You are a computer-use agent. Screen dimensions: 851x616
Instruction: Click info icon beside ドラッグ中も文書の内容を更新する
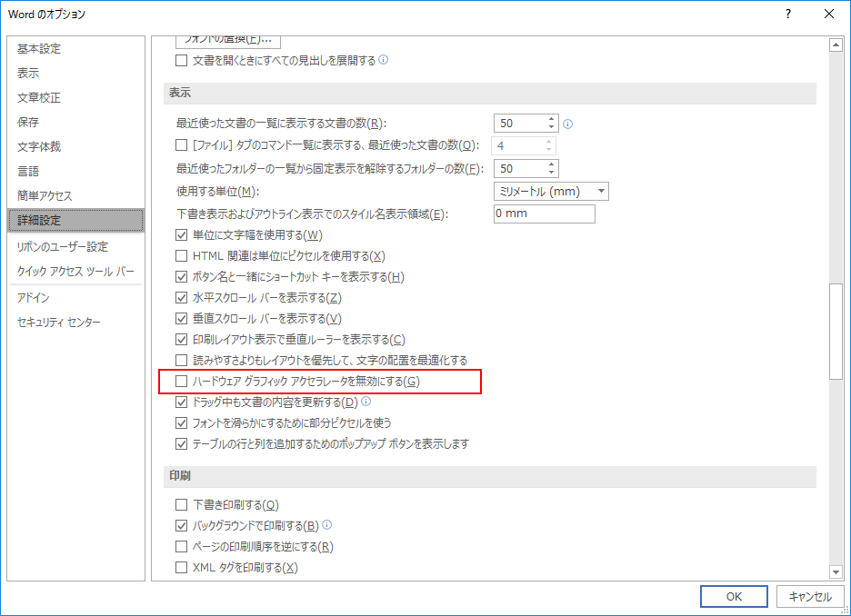click(365, 402)
